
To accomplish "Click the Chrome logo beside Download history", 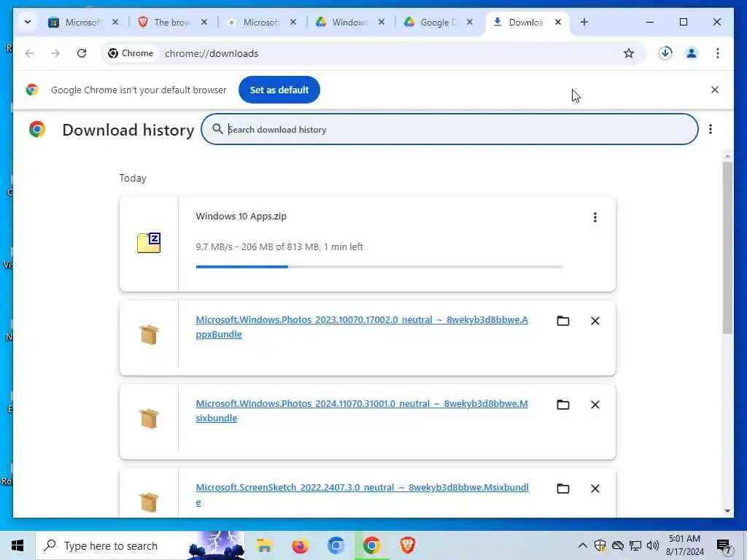I will click(37, 130).
